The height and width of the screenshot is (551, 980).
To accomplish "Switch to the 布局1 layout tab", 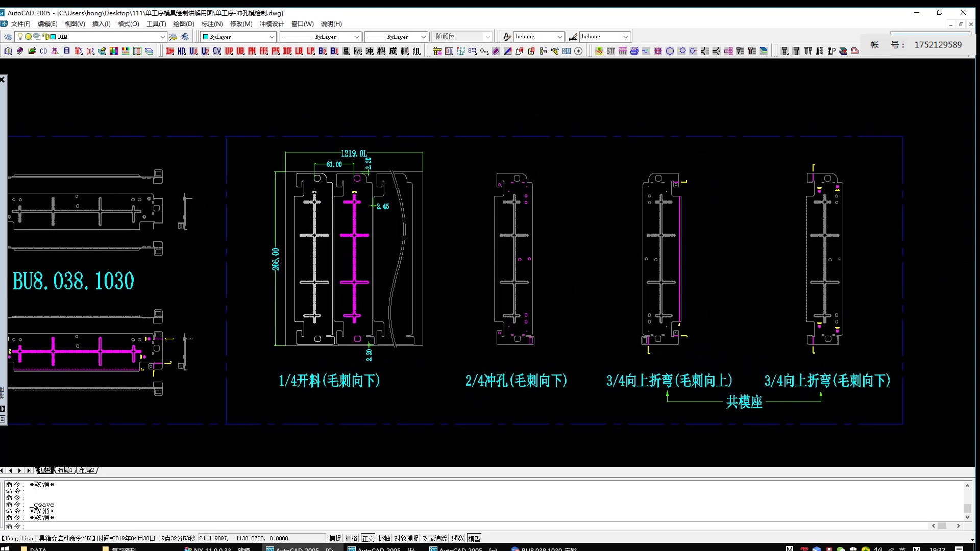I will coord(65,470).
